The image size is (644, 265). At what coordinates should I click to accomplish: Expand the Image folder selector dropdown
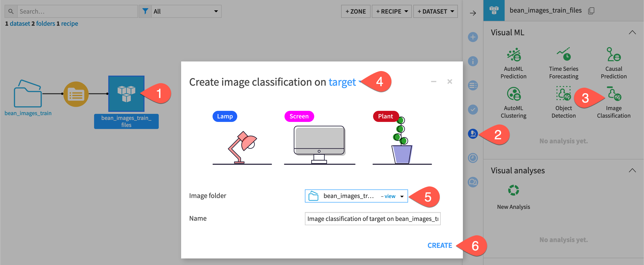(x=402, y=196)
